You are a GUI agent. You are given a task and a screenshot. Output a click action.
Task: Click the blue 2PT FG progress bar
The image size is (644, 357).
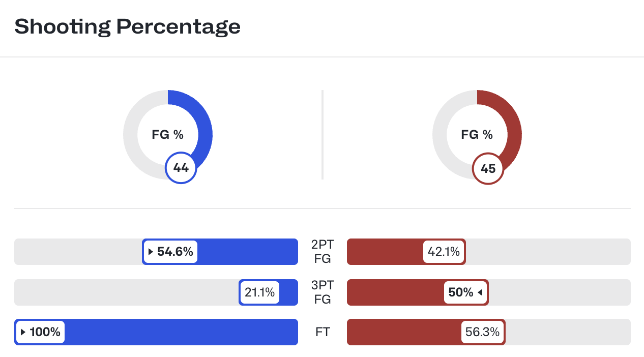click(x=244, y=252)
